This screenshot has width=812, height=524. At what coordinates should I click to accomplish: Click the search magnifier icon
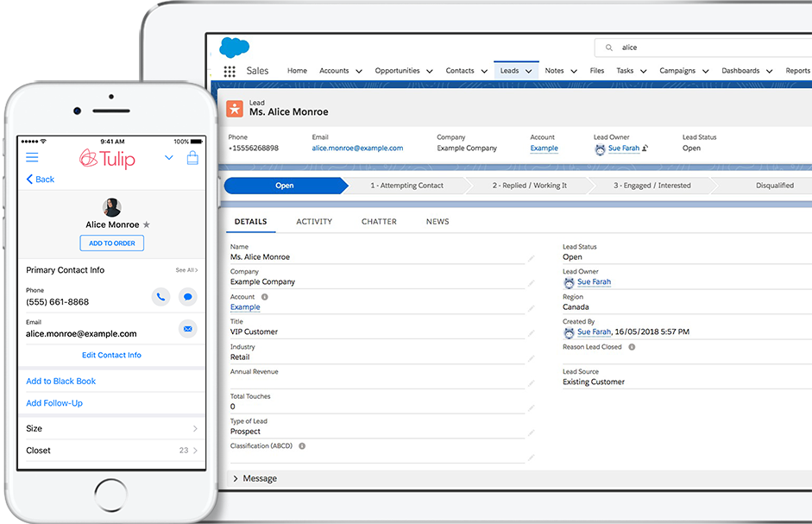point(609,47)
